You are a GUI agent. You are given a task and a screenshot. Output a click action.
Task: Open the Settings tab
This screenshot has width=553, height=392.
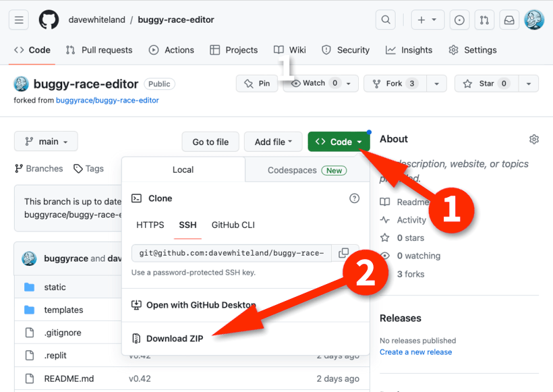coord(473,50)
